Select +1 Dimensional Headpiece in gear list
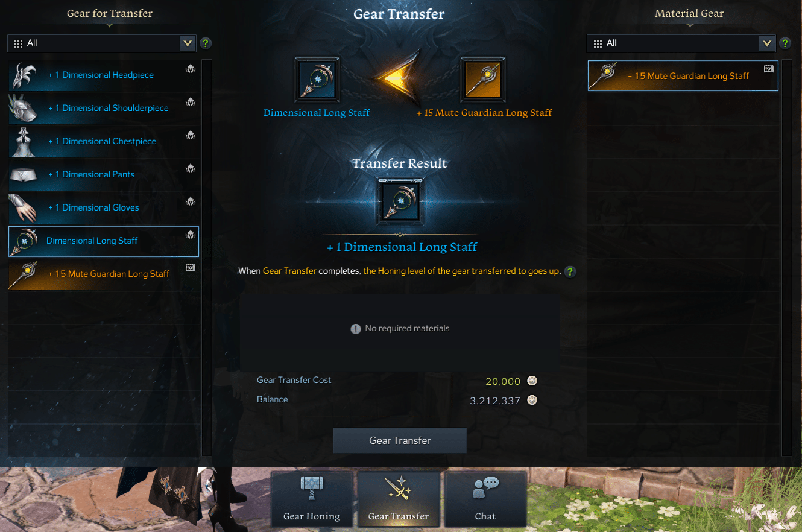Image resolution: width=802 pixels, height=532 pixels. click(104, 75)
